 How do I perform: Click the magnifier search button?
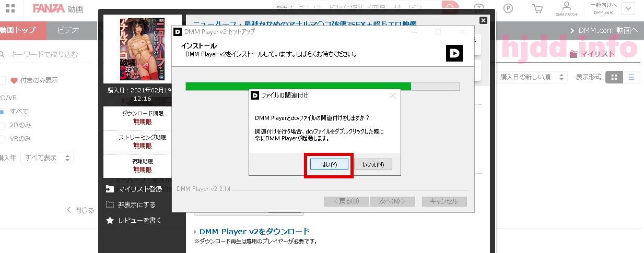coord(450,8)
